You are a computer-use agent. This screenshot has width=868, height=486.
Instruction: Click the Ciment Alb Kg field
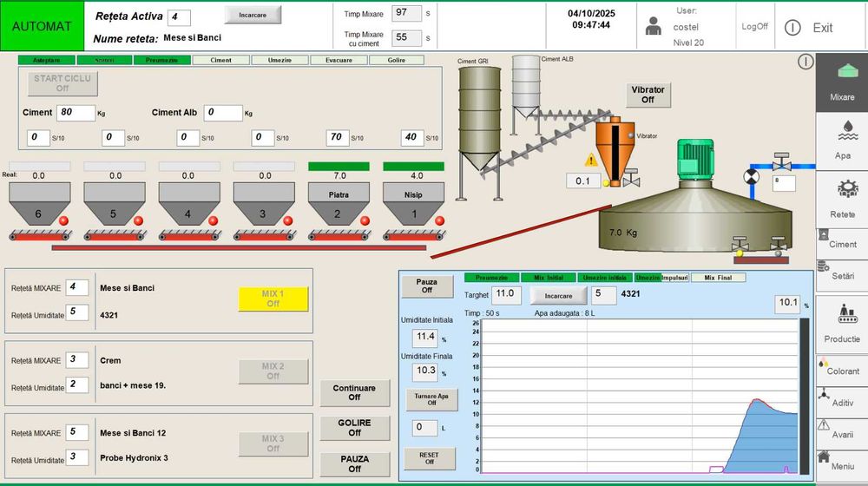pos(223,112)
